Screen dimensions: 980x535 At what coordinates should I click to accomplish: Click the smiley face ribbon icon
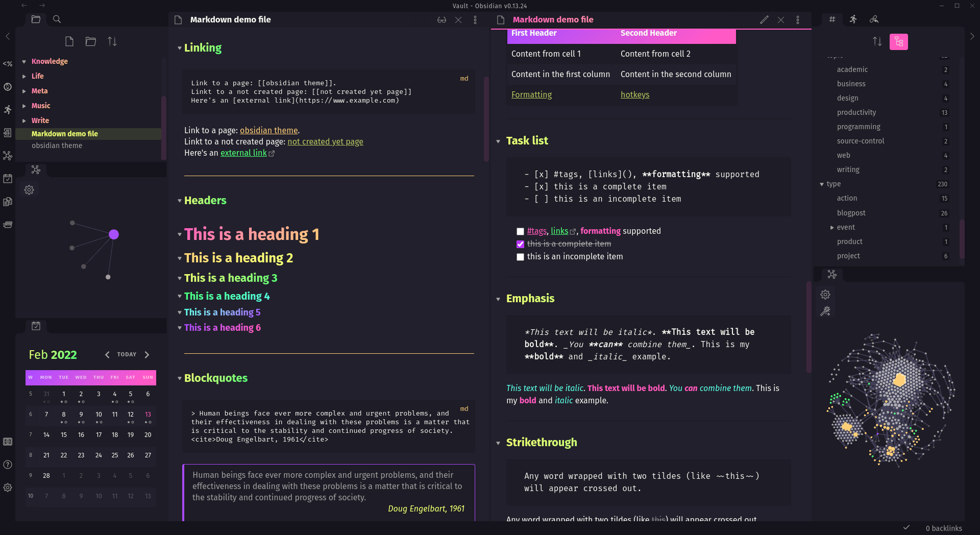[8, 87]
